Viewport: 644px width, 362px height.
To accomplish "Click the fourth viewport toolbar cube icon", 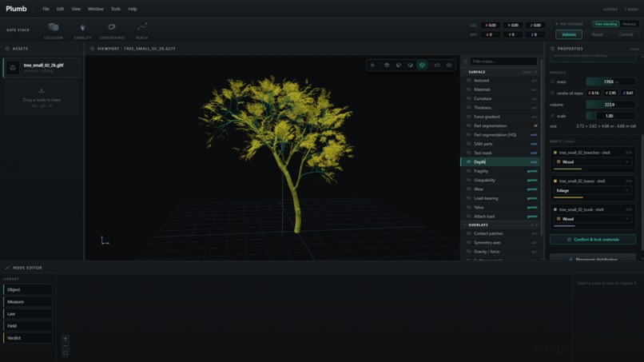I will [x=411, y=66].
